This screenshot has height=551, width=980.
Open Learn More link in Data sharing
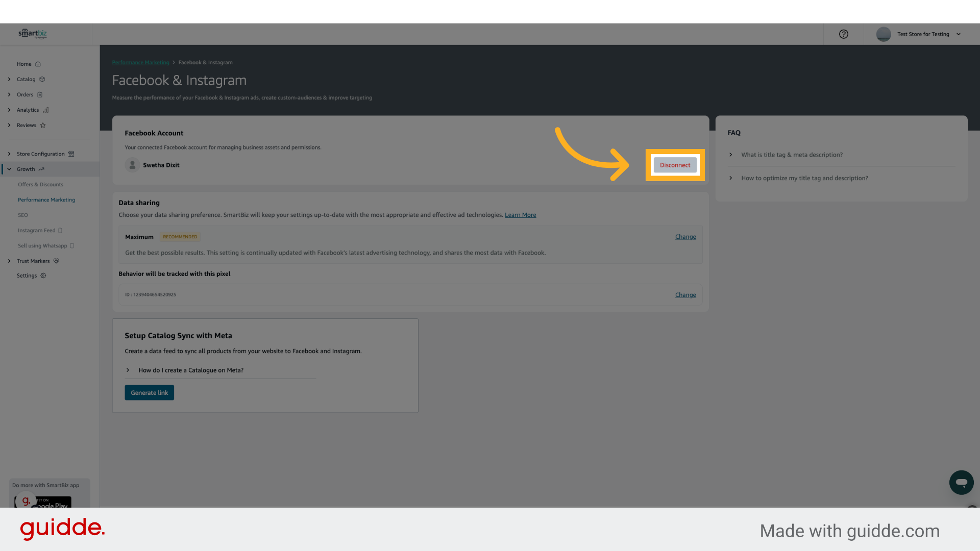coord(520,215)
